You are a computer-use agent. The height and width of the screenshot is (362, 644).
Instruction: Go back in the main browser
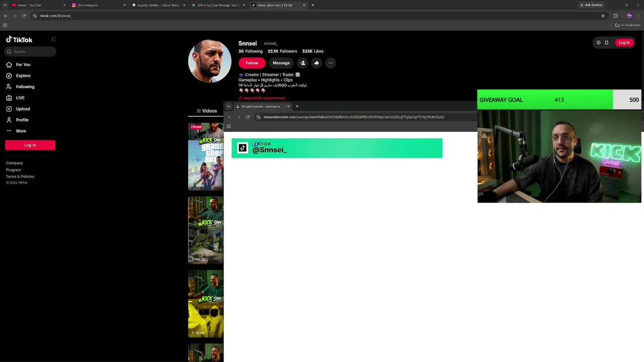pos(6,16)
